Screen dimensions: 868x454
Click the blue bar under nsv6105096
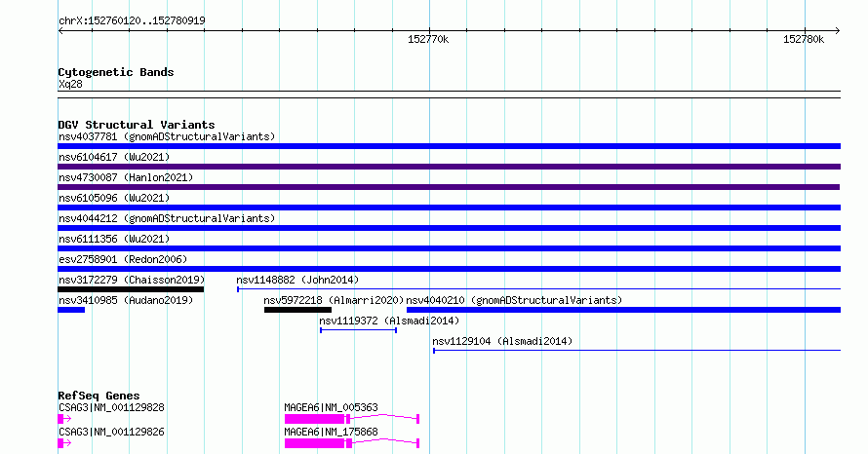pyautogui.click(x=449, y=208)
